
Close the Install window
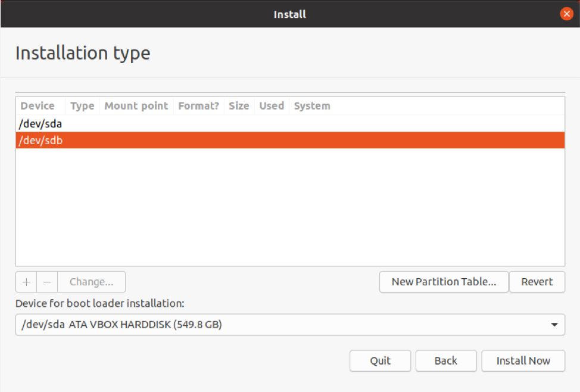566,14
